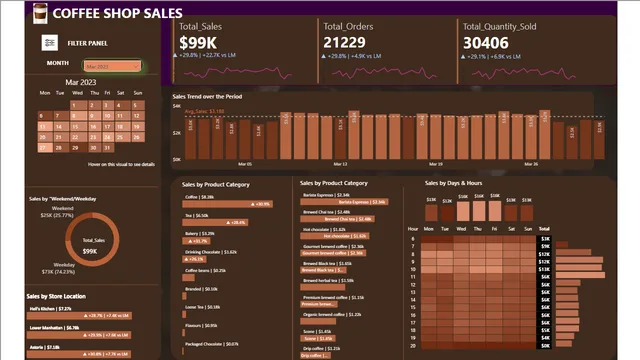This screenshot has width=640, height=360.
Task: Select the Premium brewed coffee product bar
Action: 319,304
